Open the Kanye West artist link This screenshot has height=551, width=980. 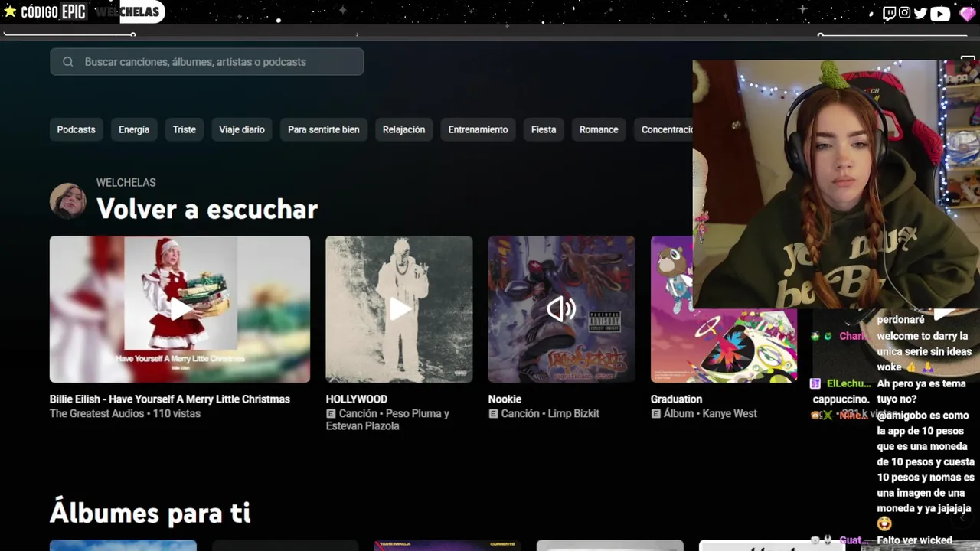(x=728, y=414)
